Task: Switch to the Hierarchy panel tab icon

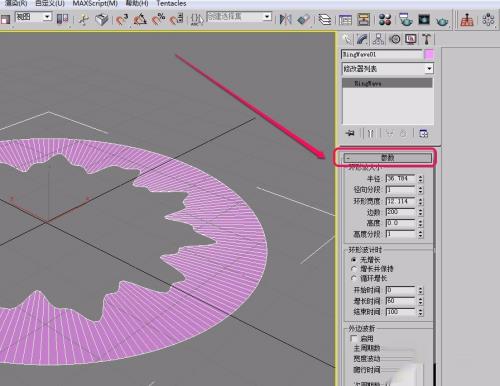Action: pos(378,39)
